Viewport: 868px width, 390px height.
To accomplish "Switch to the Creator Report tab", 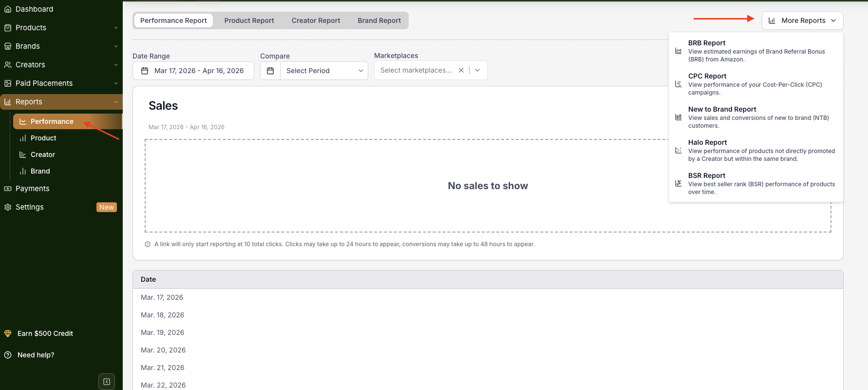I will click(x=316, y=20).
